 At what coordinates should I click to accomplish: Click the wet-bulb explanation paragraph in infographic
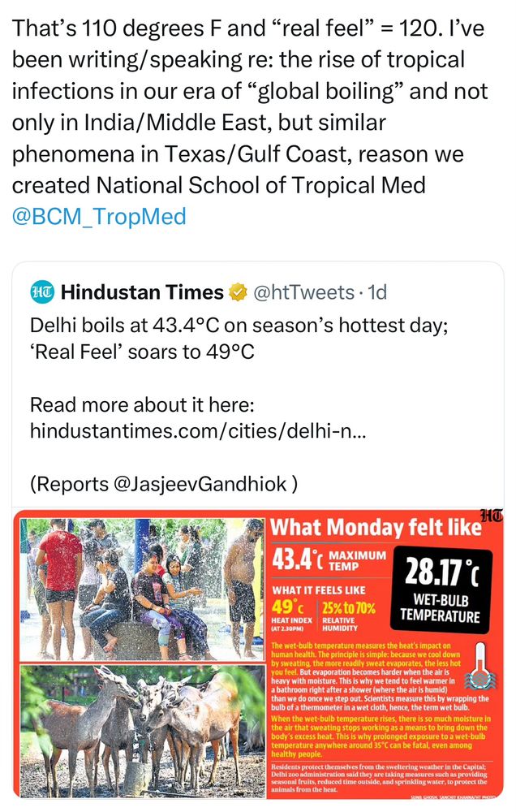point(368,673)
